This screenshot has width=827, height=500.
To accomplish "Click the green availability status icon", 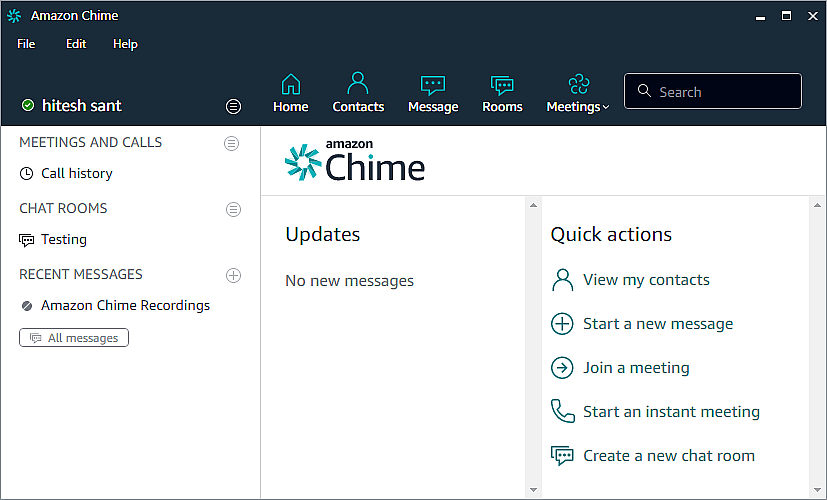I will click(x=27, y=105).
